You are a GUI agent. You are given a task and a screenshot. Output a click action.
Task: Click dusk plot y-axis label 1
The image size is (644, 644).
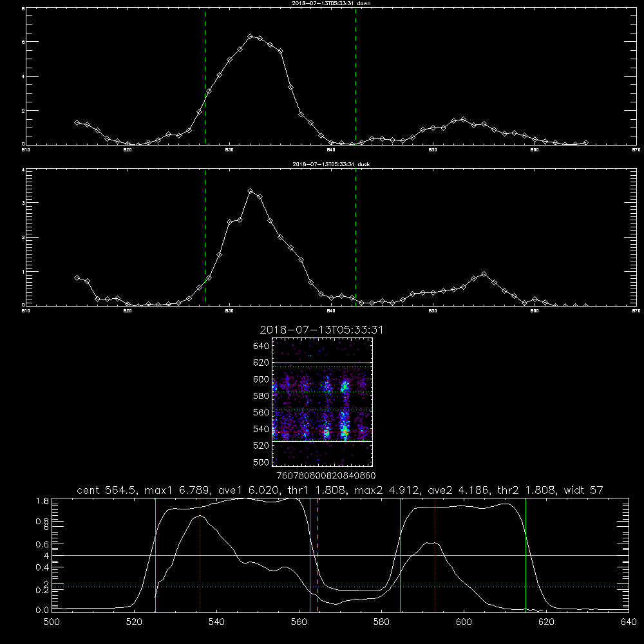point(23,272)
